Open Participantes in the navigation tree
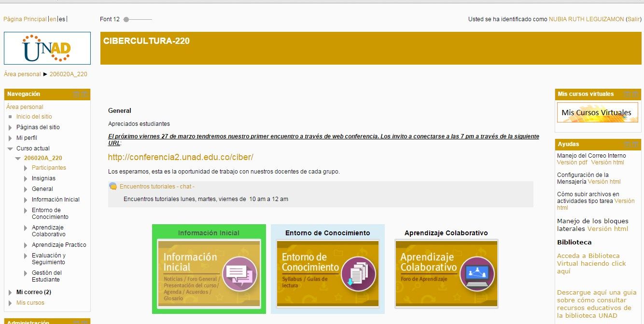The image size is (644, 324). 49,168
